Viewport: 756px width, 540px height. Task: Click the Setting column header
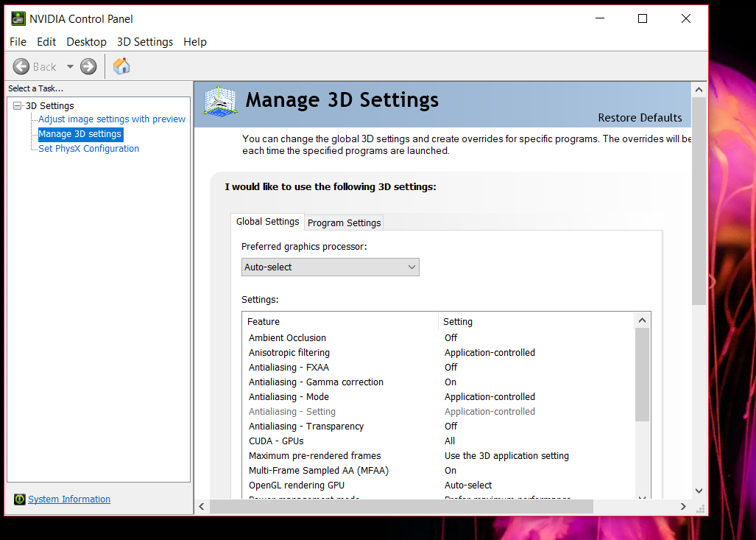536,321
